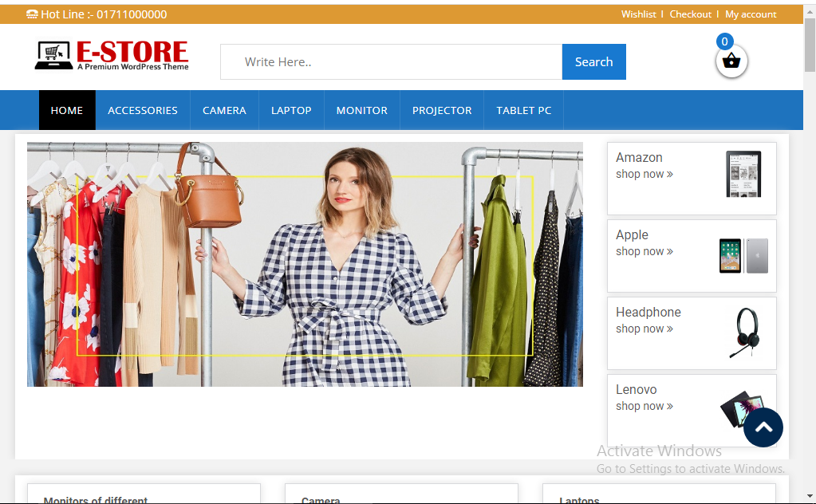Open the My account link
816x504 pixels.
point(750,14)
